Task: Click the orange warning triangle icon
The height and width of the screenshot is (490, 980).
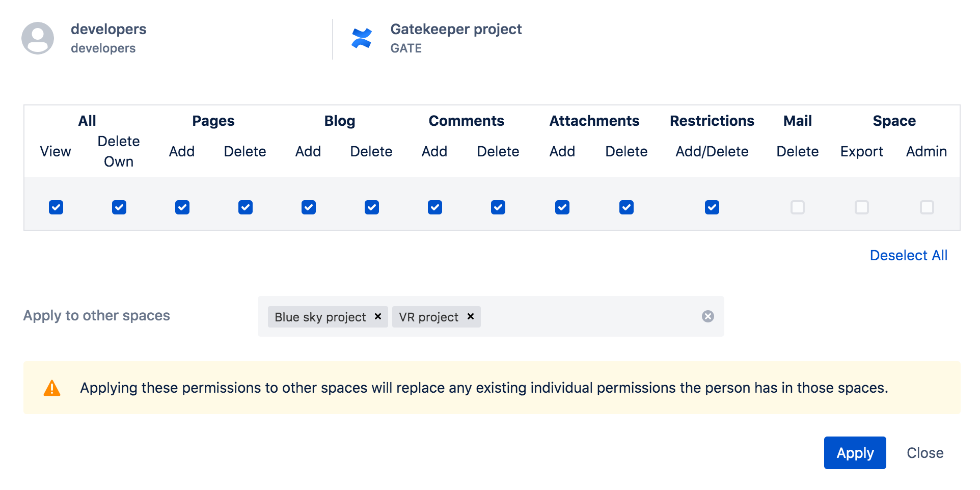Action: point(52,388)
